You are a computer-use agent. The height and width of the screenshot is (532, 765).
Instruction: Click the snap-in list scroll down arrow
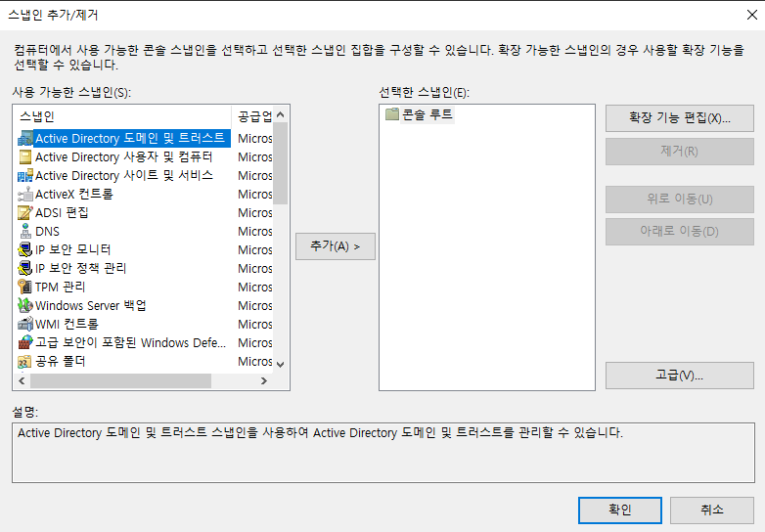[x=280, y=364]
